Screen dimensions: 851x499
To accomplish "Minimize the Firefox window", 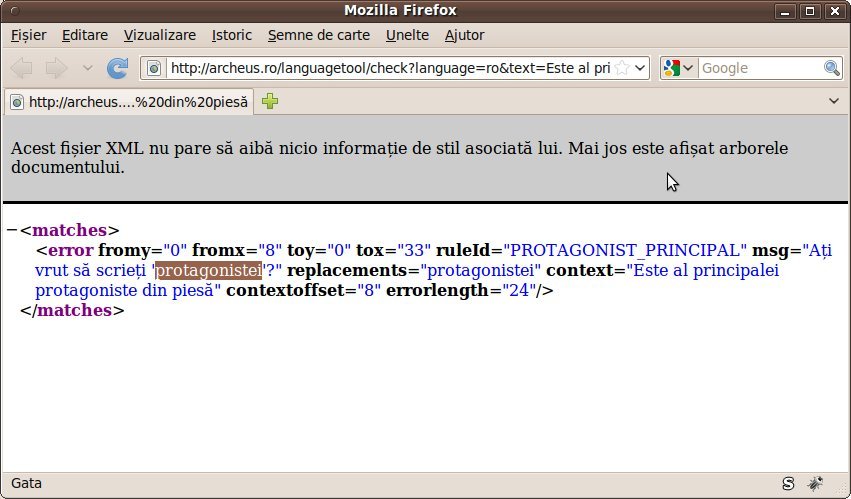I will tap(785, 11).
